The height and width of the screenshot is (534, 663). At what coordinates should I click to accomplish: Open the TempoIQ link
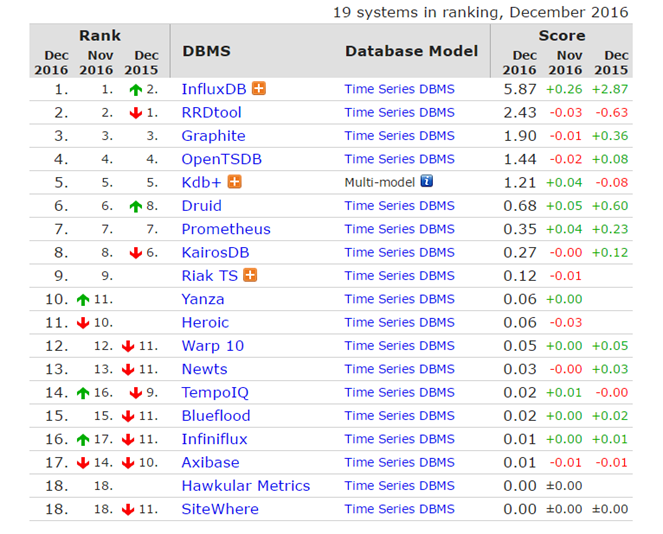[215, 392]
